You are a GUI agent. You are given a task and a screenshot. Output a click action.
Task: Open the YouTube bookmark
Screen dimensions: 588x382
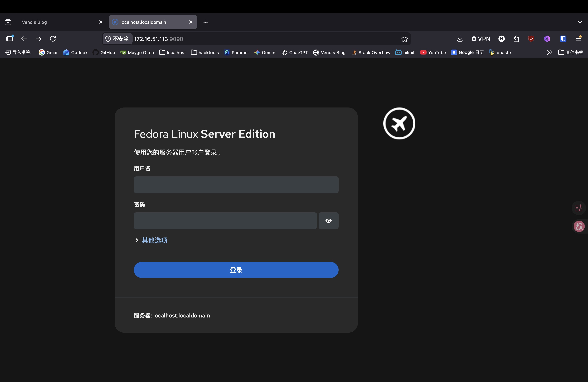[x=433, y=52]
